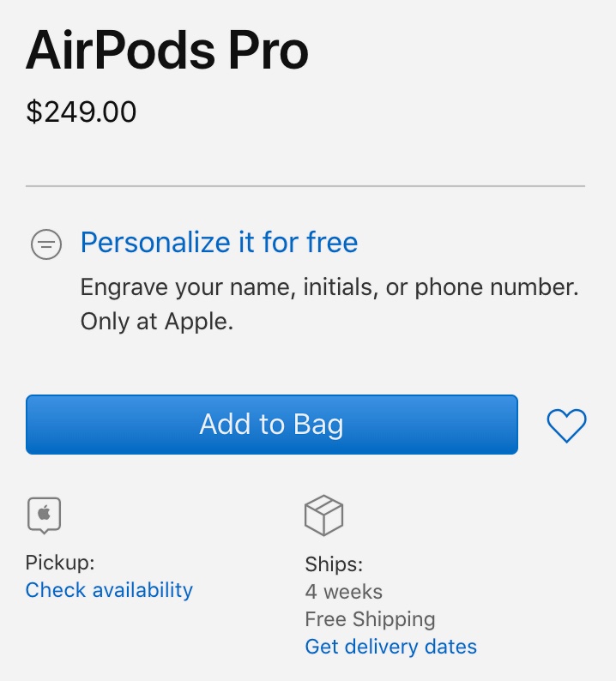Click the 'Only at Apple.' text
This screenshot has width=616, height=681.
pos(157,322)
